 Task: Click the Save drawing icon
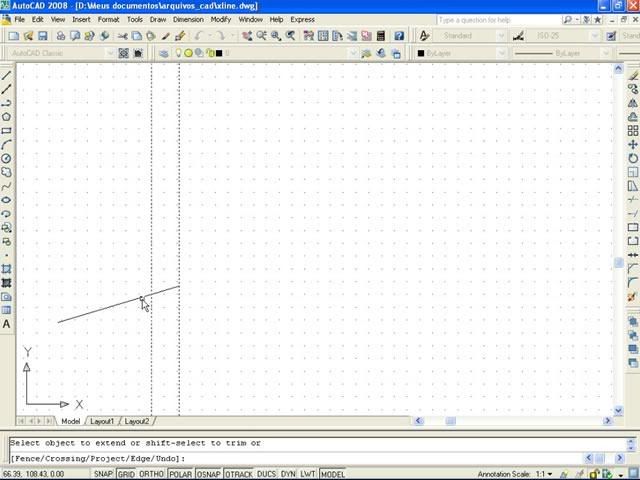[x=42, y=36]
